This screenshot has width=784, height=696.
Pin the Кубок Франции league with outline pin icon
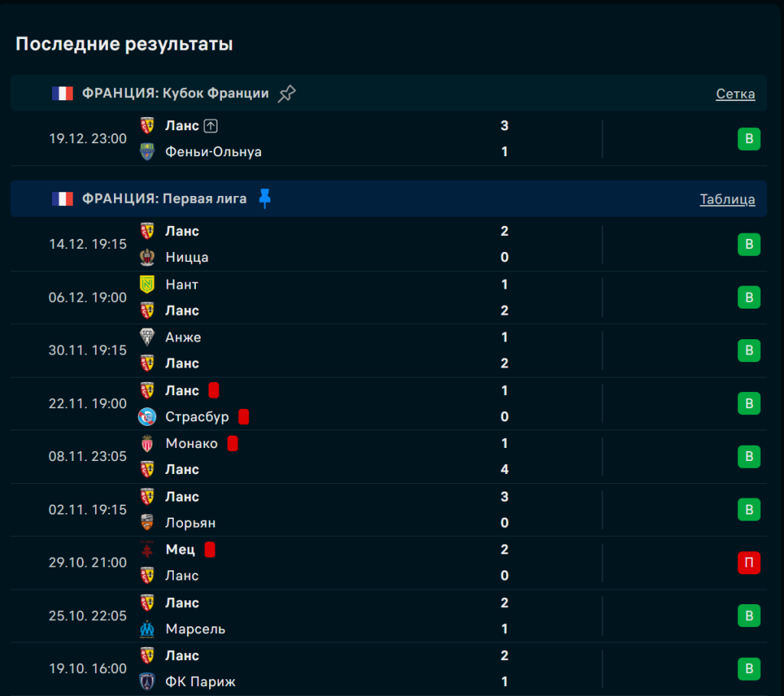286,93
